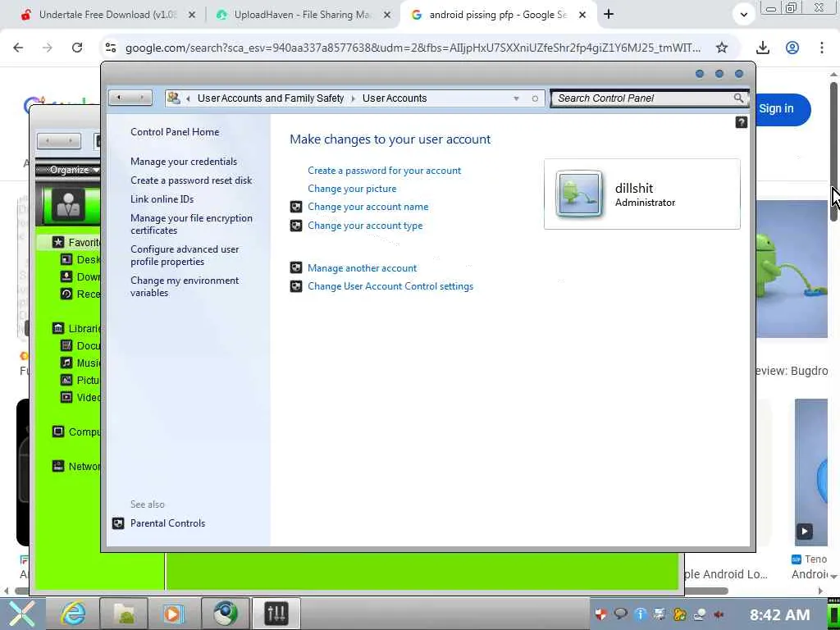
Task: Open Change your account type
Action: point(365,226)
